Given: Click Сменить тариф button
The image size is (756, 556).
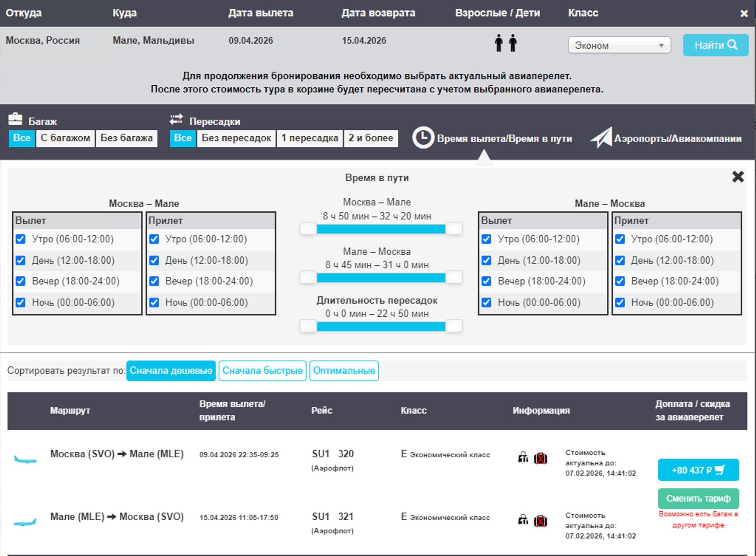Looking at the screenshot, I should (698, 498).
